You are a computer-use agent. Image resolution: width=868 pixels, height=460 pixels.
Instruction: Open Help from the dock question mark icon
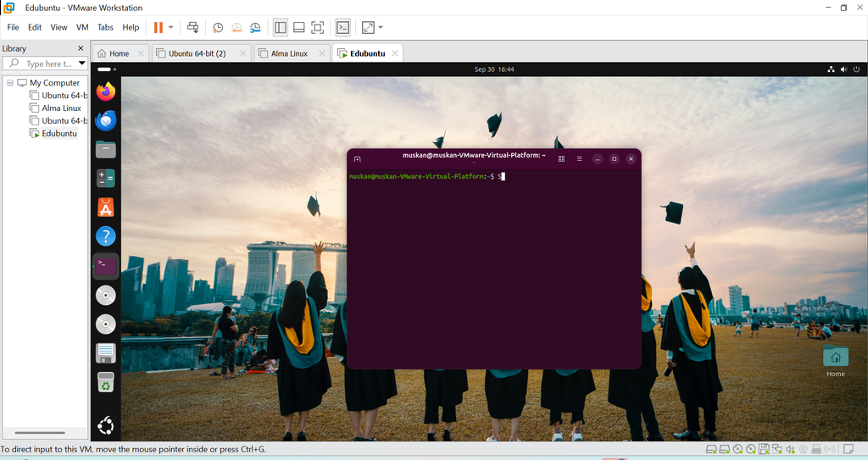click(106, 236)
